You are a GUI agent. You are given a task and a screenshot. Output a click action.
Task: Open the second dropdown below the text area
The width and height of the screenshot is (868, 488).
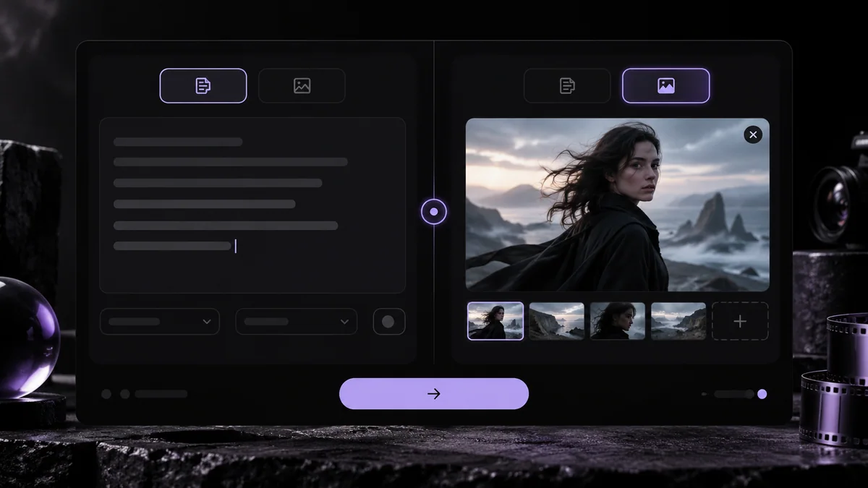tap(297, 322)
